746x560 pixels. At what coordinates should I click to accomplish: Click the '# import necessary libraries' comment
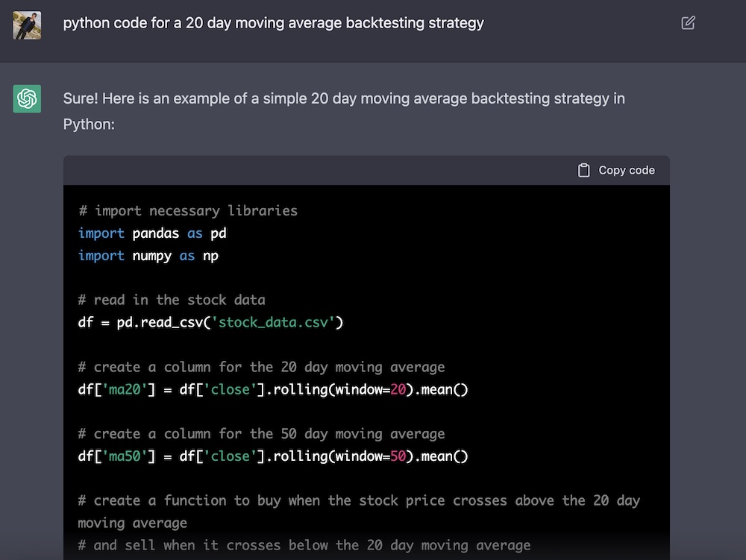click(187, 211)
